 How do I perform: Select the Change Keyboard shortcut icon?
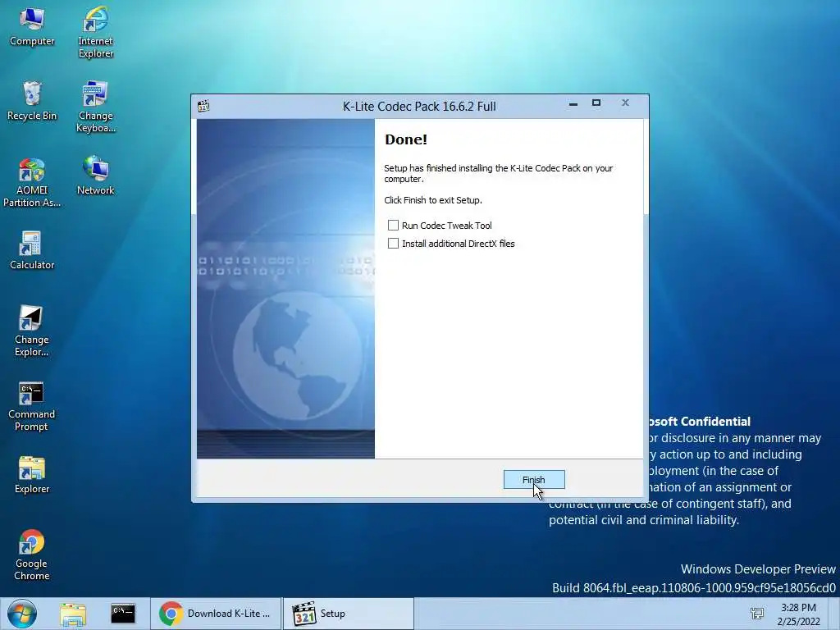click(x=95, y=107)
